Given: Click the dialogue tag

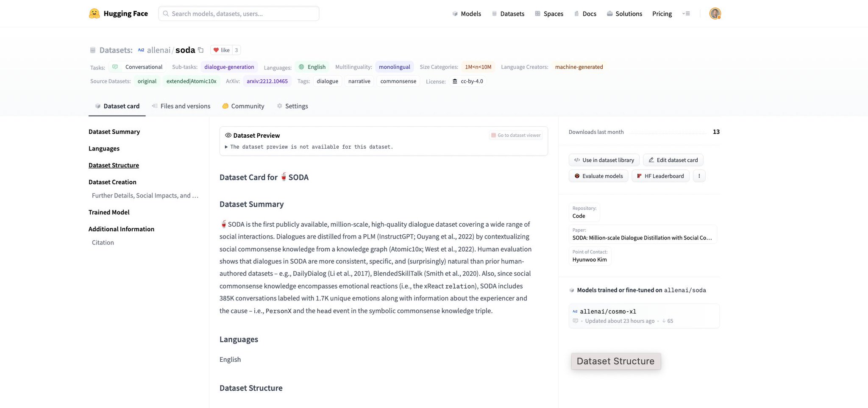Looking at the screenshot, I should pos(328,81).
